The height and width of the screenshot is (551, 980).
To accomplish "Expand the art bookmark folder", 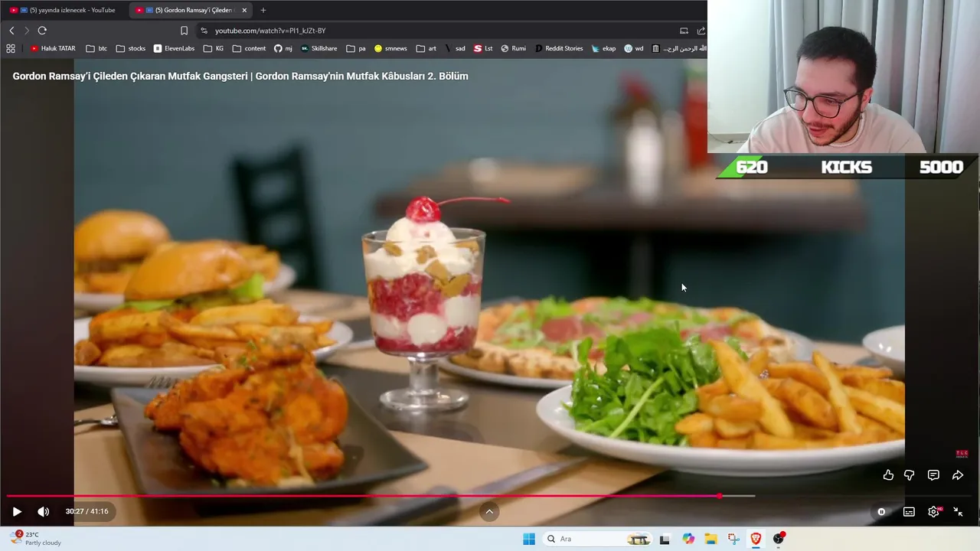I will tap(426, 48).
